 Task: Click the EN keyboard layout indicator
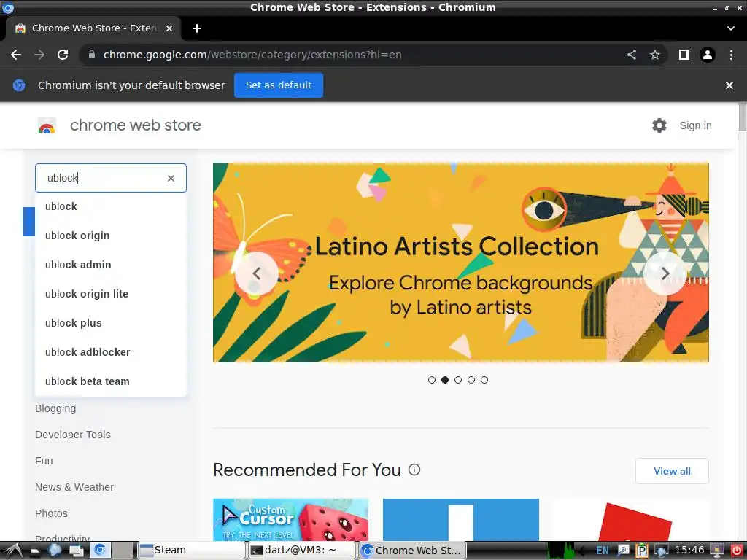(x=602, y=551)
